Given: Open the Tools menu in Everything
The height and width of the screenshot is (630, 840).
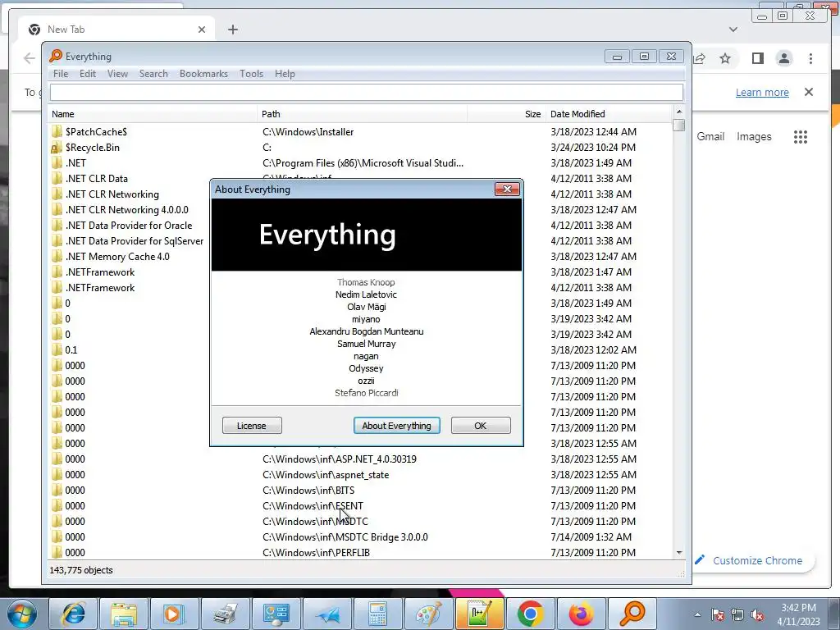Looking at the screenshot, I should pyautogui.click(x=251, y=74).
